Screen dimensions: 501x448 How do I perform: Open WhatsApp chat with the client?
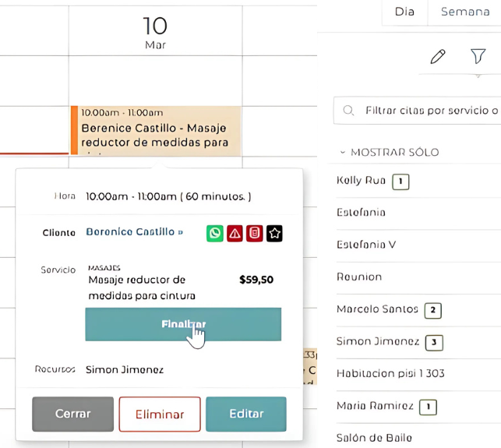click(x=214, y=233)
